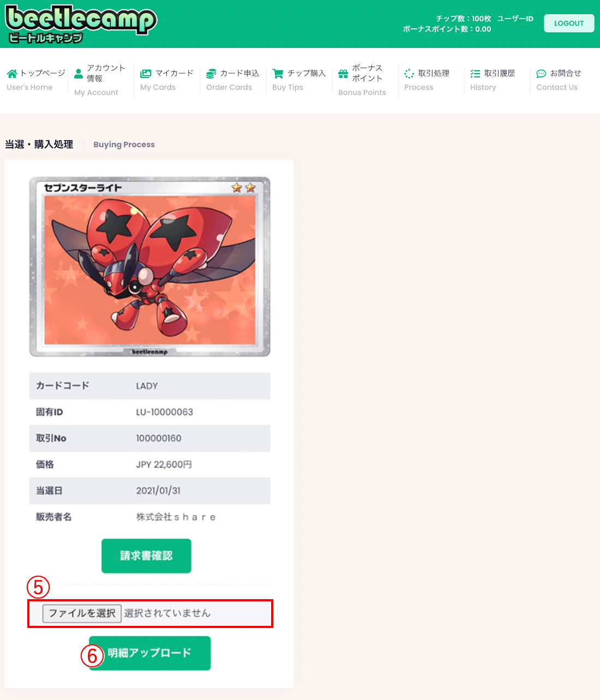Viewport: 600px width, 700px height.
Task: Click the LOGOUT button
Action: [x=569, y=23]
